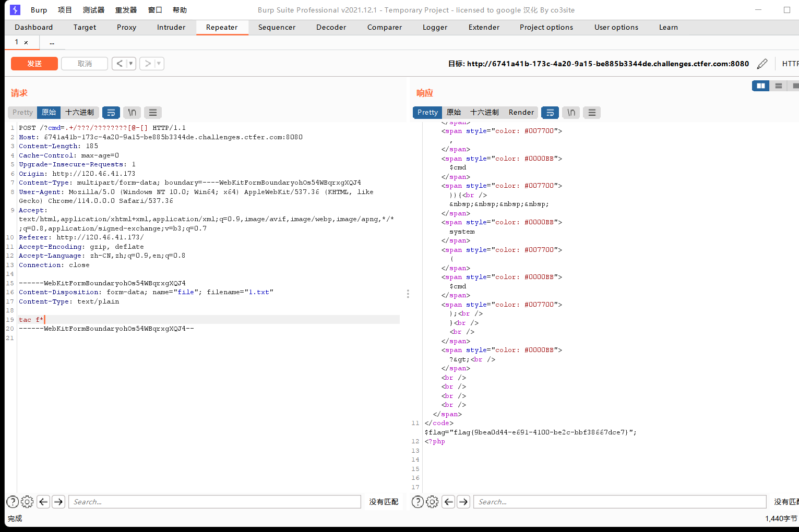Go back in request history

coord(120,64)
